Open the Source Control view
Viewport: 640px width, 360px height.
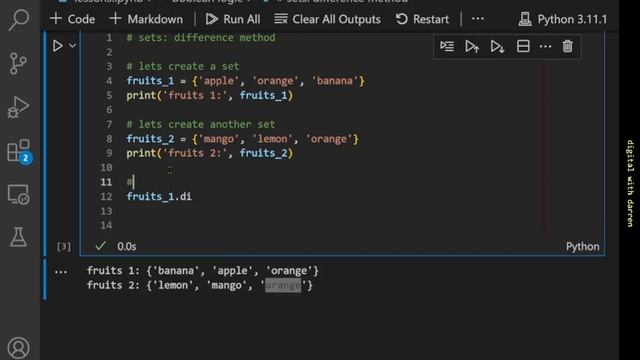[18, 63]
